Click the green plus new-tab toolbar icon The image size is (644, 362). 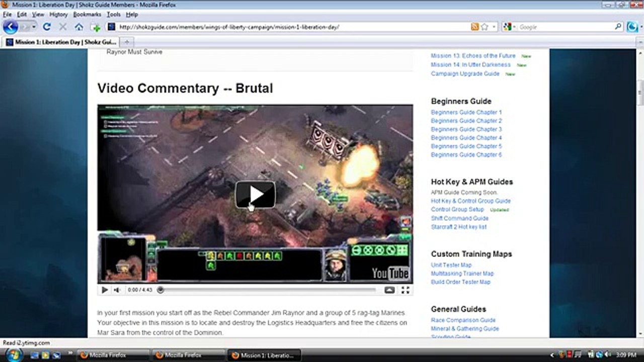[x=96, y=27]
